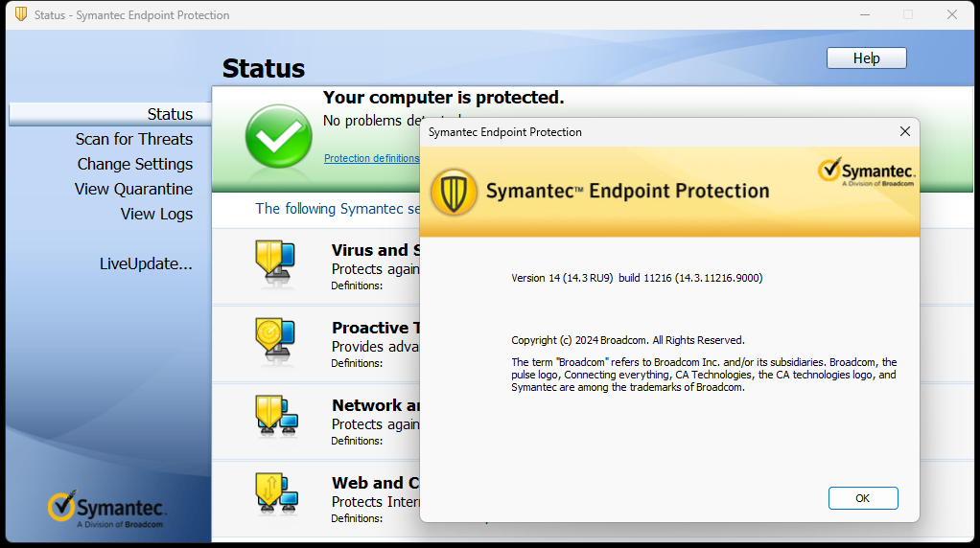Open Scan for Threats from sidebar
Screen dimensions: 980x548
pos(133,139)
